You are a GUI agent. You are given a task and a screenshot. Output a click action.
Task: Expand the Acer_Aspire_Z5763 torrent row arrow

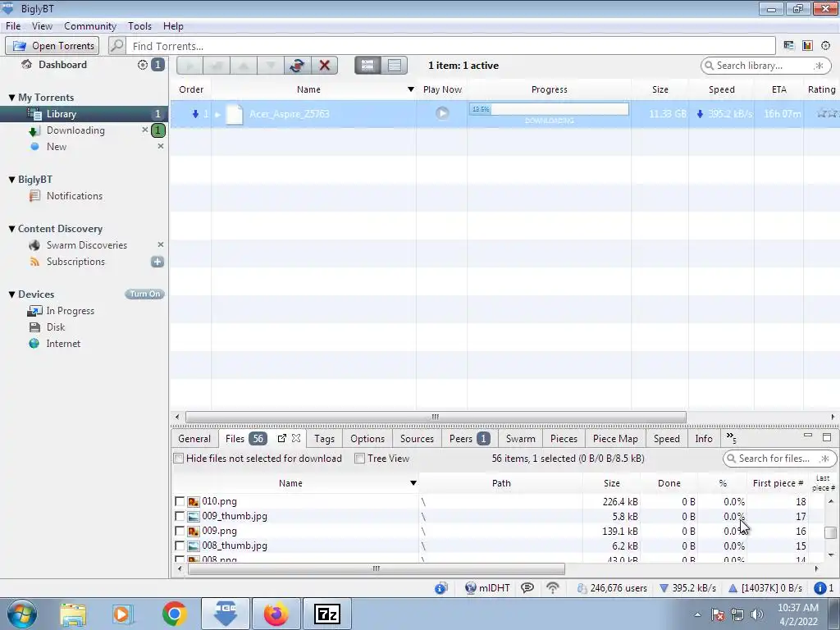pos(217,114)
